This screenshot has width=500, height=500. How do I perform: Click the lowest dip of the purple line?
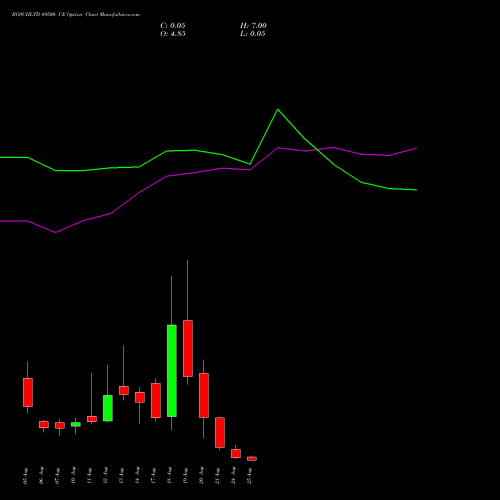(55, 232)
